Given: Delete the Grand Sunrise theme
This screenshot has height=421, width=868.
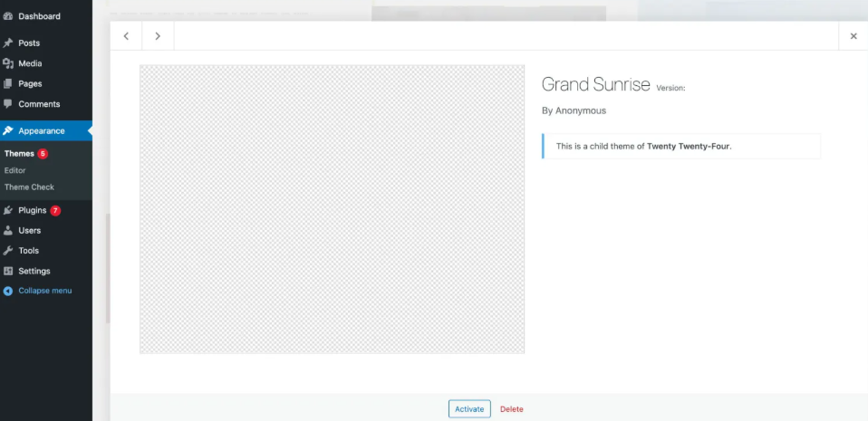Looking at the screenshot, I should pyautogui.click(x=512, y=409).
